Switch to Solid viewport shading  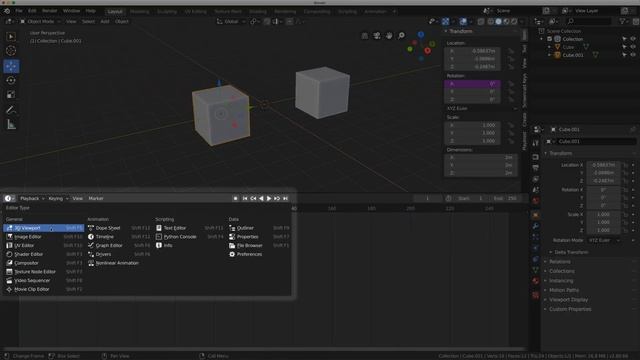pos(498,22)
